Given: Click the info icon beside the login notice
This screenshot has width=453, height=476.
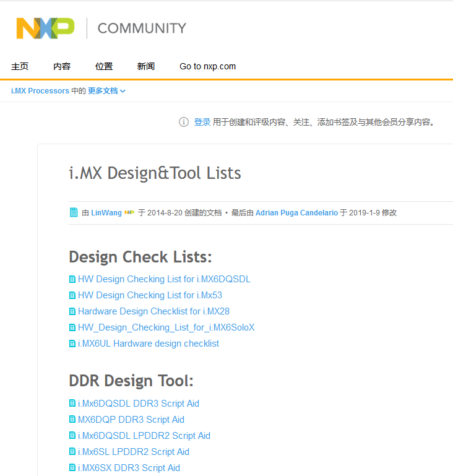Looking at the screenshot, I should pos(184,122).
